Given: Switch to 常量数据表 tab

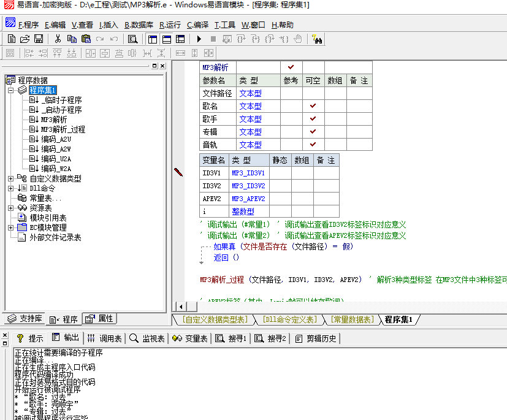Looking at the screenshot, I should pos(352,319).
